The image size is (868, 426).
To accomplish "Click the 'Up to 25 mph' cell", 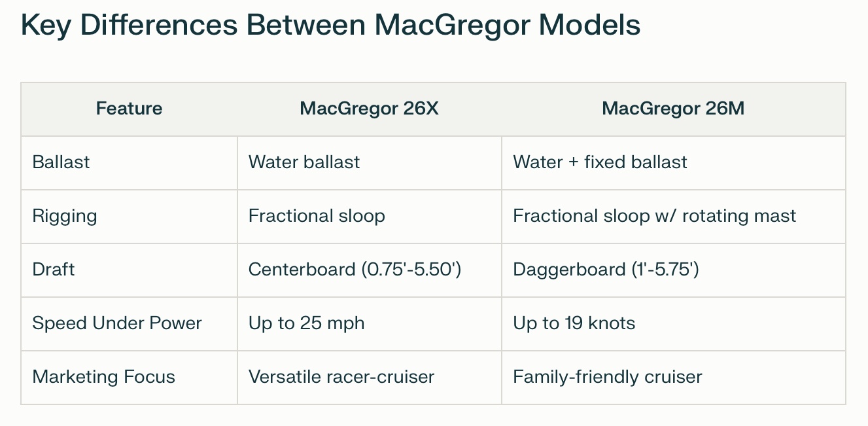I will 306,323.
